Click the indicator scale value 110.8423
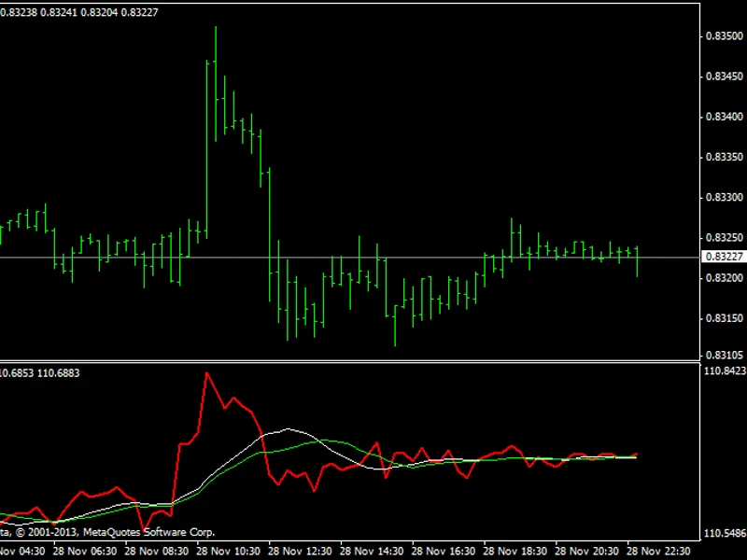 pos(726,371)
